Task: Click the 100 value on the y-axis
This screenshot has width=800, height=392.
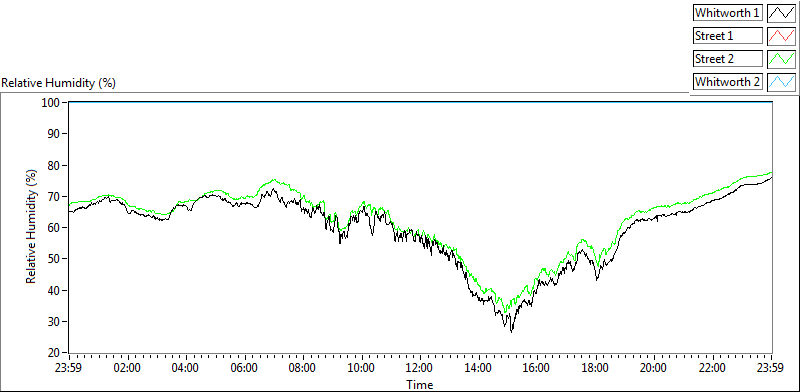Action: (52, 102)
